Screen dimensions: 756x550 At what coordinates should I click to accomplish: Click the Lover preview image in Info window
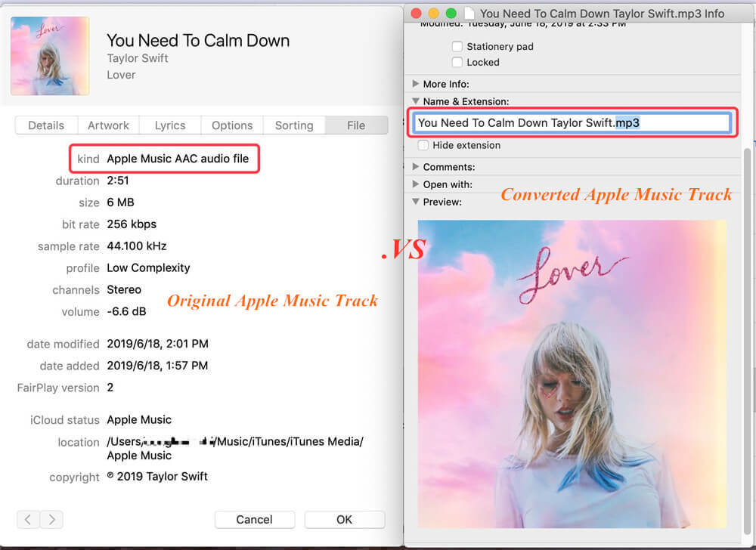click(572, 374)
